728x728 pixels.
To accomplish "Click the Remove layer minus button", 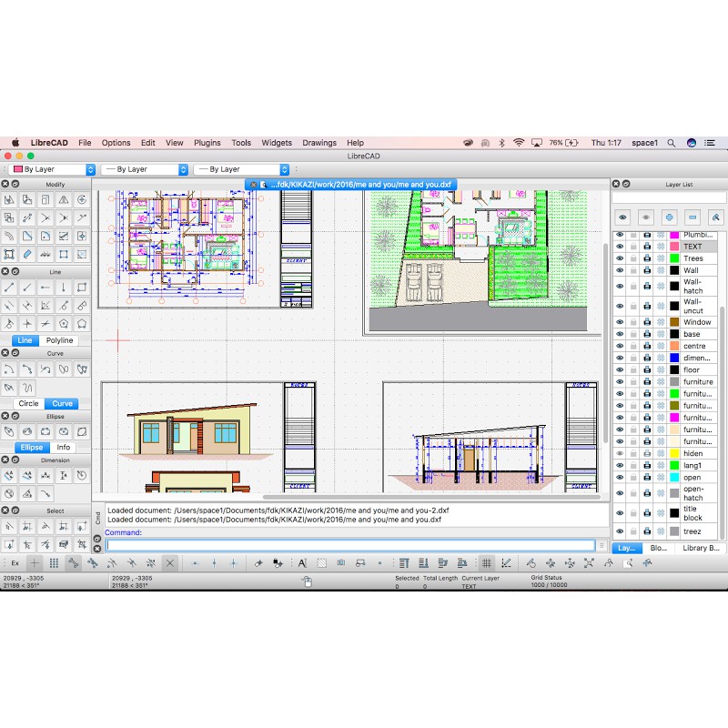I will click(693, 217).
